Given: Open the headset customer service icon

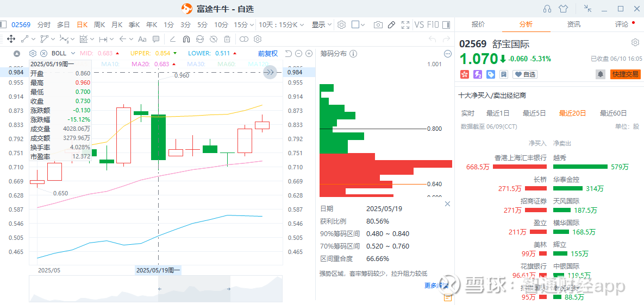Looking at the screenshot, I should click(547, 9).
